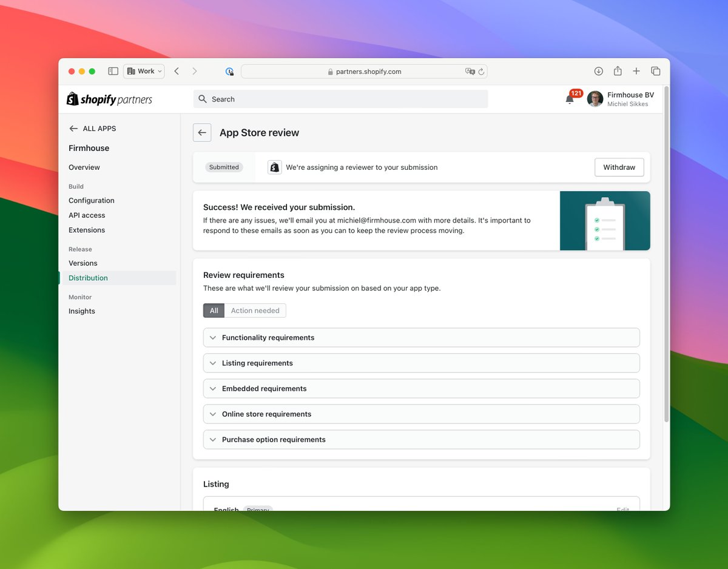Viewport: 728px width, 569px height.
Task: Open the Work profile dropdown
Action: [144, 71]
